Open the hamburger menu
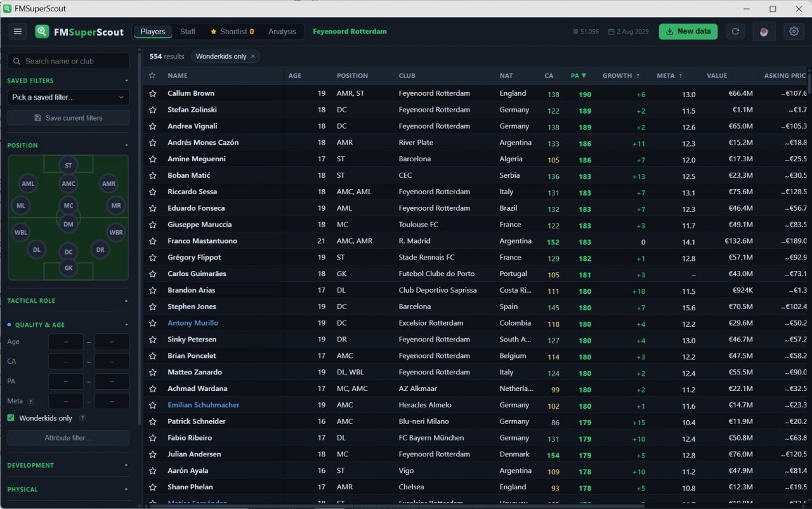The width and height of the screenshot is (812, 509). click(18, 32)
